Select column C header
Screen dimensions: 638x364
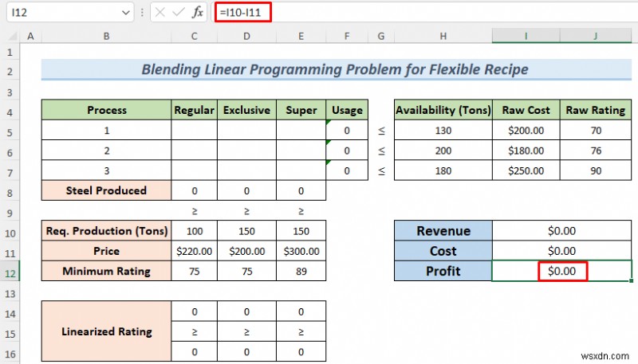(x=194, y=36)
